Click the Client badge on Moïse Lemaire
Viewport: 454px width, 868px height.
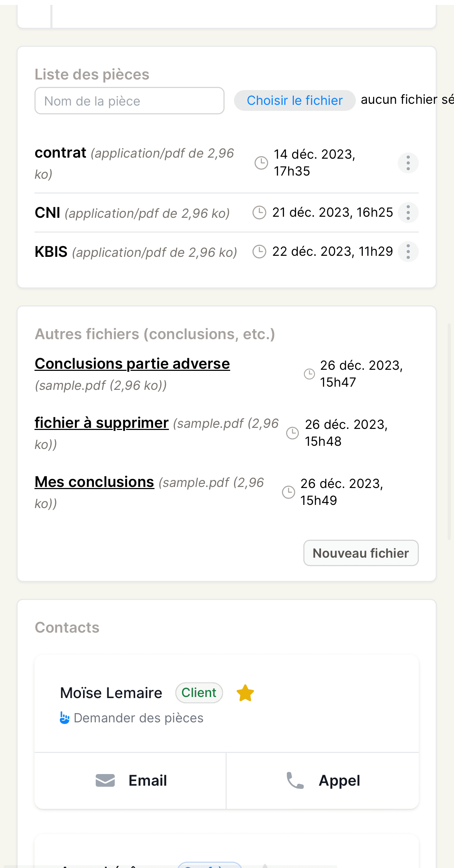pyautogui.click(x=199, y=693)
